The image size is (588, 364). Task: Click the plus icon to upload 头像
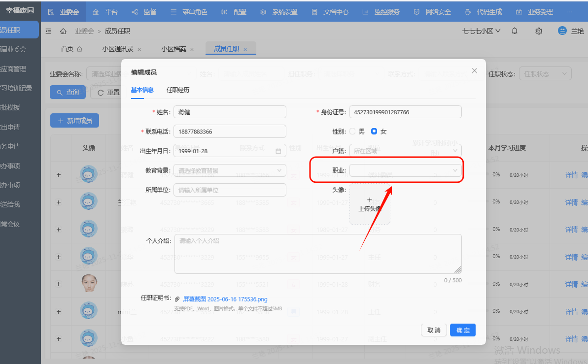(370, 199)
